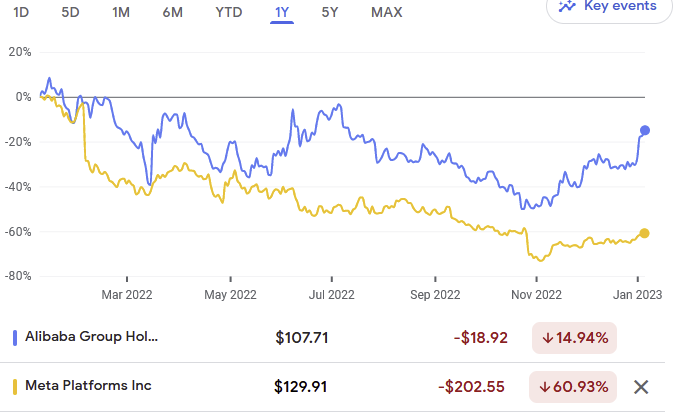Show the MAX time range
The width and height of the screenshot is (676, 415).
tap(387, 12)
